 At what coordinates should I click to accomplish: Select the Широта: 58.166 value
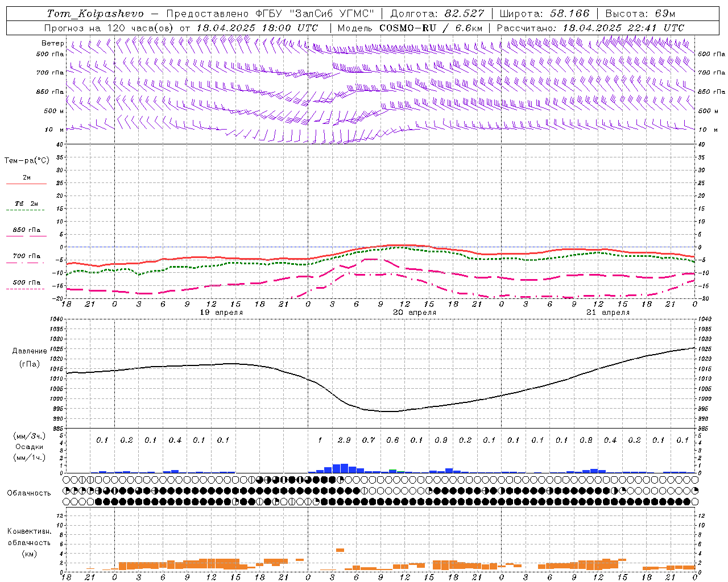tap(545, 14)
